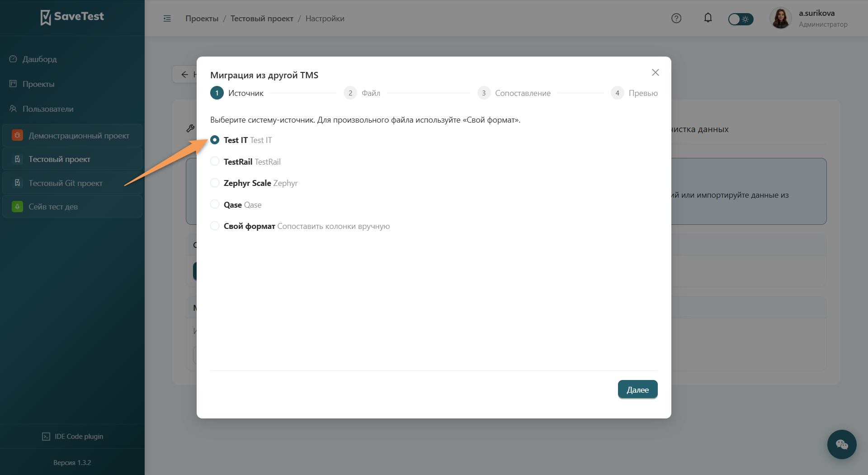Screen dimensions: 868x475
Task: Click the SaveTest logo
Action: 72,17
